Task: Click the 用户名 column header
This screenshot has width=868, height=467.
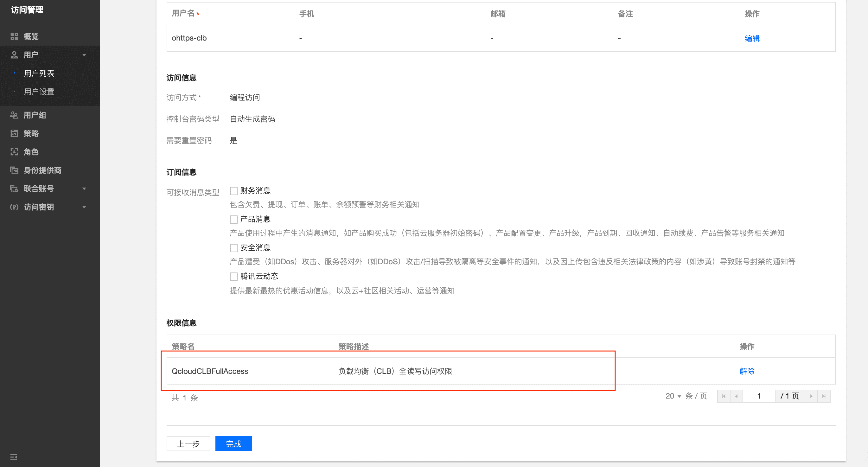Action: [183, 14]
